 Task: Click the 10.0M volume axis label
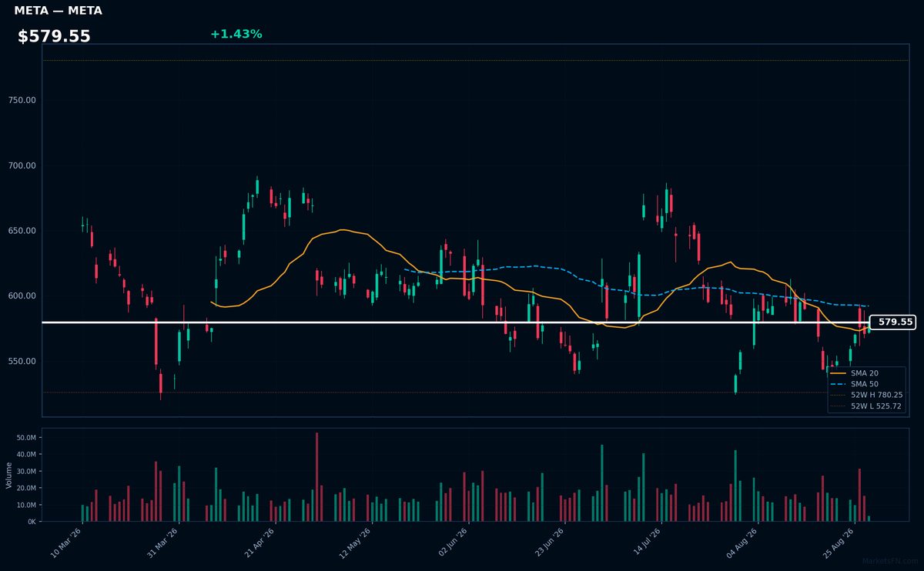[25, 505]
